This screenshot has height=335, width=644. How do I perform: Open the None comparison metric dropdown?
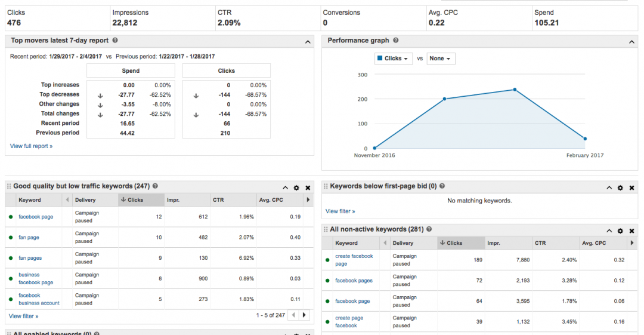(441, 59)
